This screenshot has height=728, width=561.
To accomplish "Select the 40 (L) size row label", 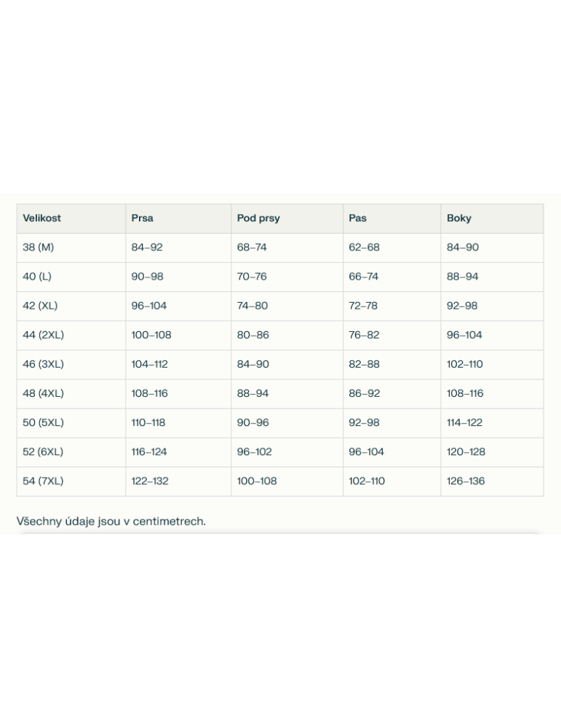I will click(x=37, y=277).
